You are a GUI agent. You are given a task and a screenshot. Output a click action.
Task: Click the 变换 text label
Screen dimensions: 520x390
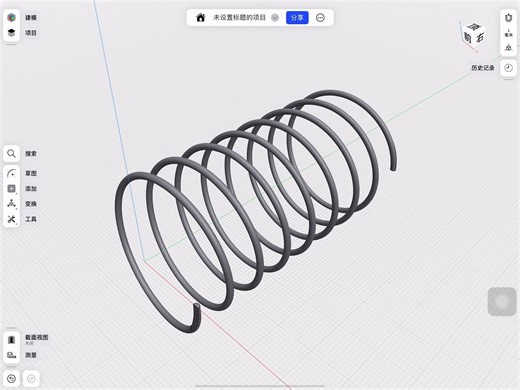31,204
